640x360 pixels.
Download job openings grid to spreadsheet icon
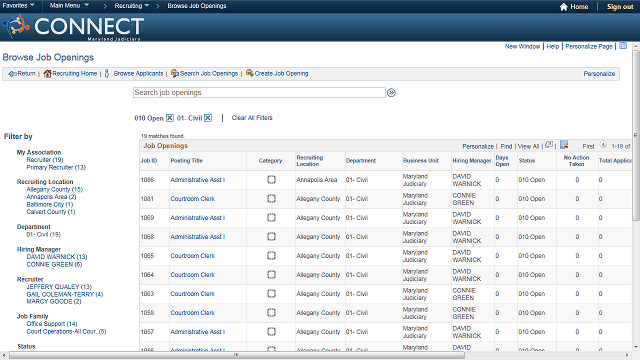tap(564, 145)
